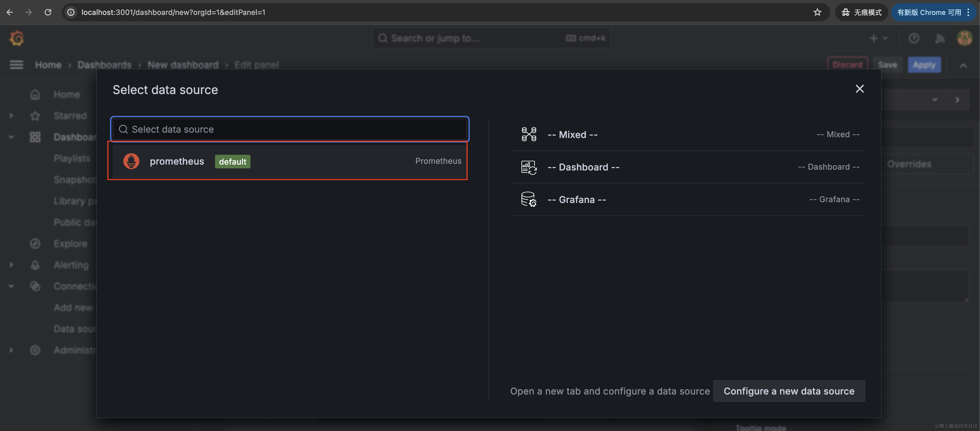Image resolution: width=980 pixels, height=431 pixels.
Task: Bookmark page with star icon
Action: (x=817, y=12)
